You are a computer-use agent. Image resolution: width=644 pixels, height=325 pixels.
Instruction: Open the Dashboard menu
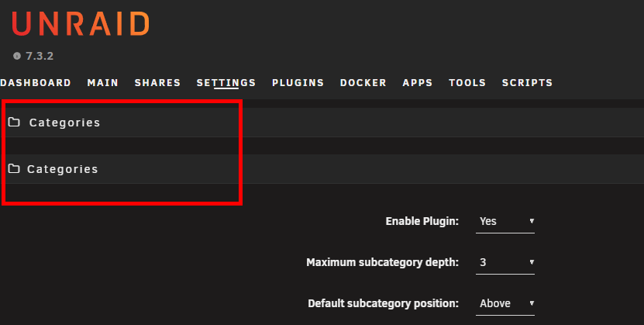pos(36,82)
